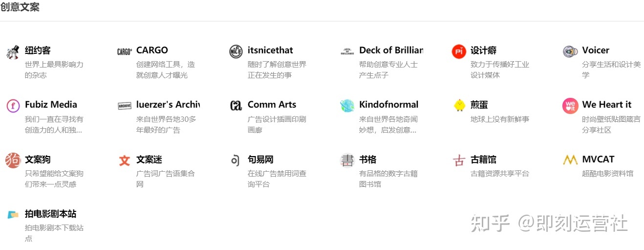Open the We Heart it icon
Viewport: 644px width, 250px height.
[570, 106]
